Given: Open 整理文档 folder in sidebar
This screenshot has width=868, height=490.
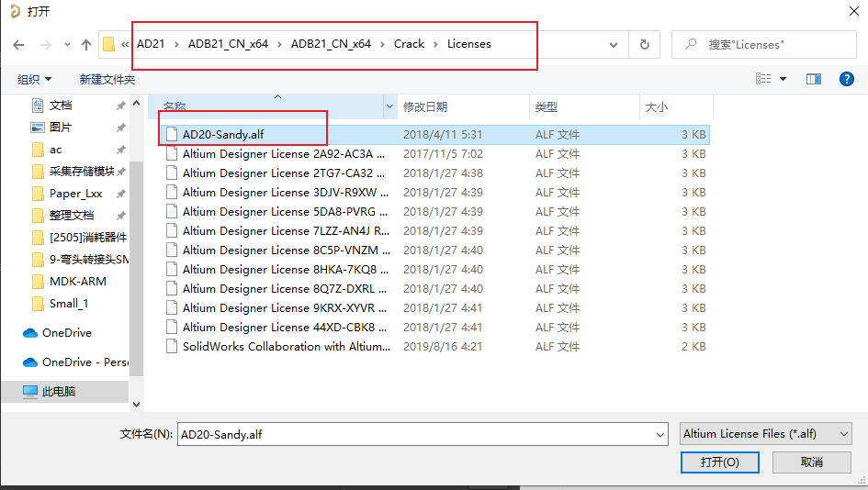Looking at the screenshot, I should click(x=72, y=216).
